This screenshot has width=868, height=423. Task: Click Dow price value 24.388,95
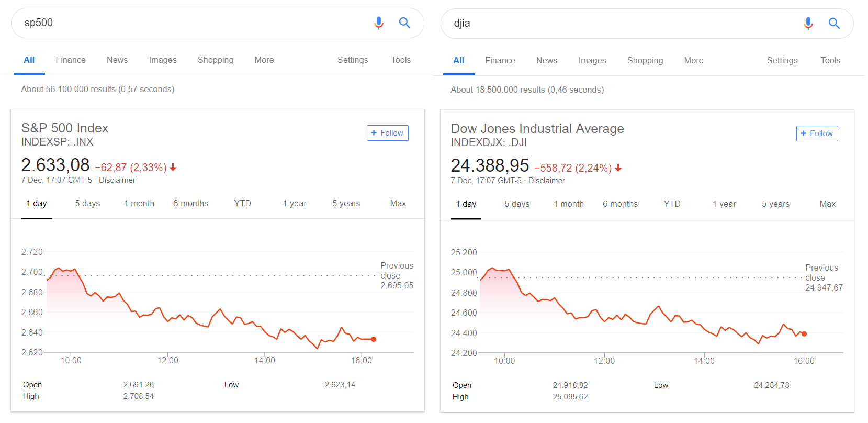click(x=490, y=165)
